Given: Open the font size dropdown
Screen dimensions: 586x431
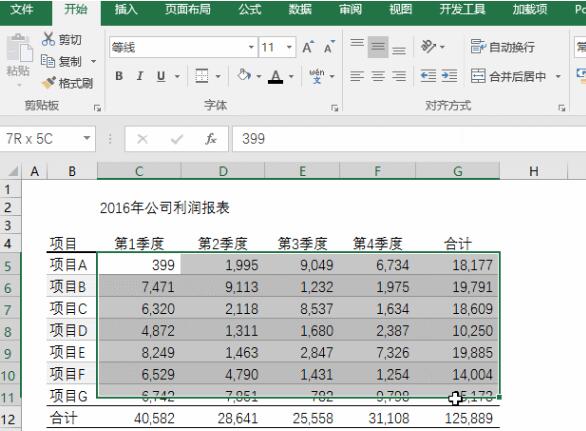Looking at the screenshot, I should [289, 47].
